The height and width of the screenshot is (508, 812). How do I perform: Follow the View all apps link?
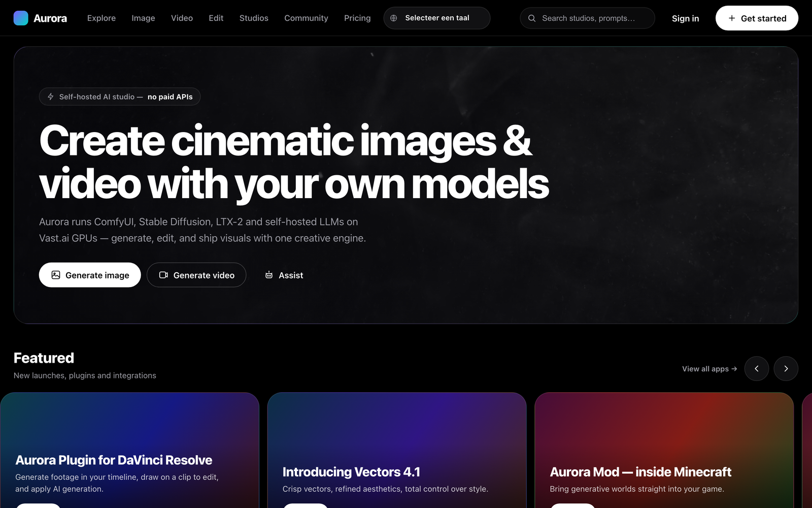pos(709,369)
